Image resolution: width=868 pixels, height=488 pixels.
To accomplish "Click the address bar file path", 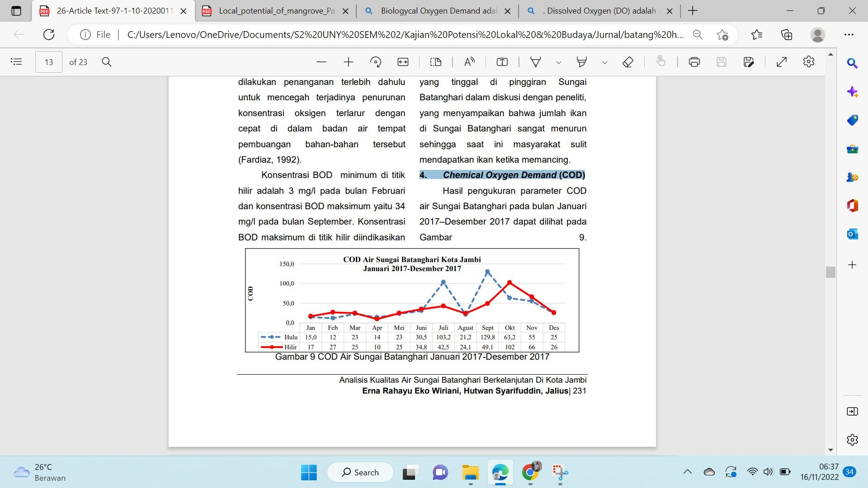I will [x=405, y=35].
